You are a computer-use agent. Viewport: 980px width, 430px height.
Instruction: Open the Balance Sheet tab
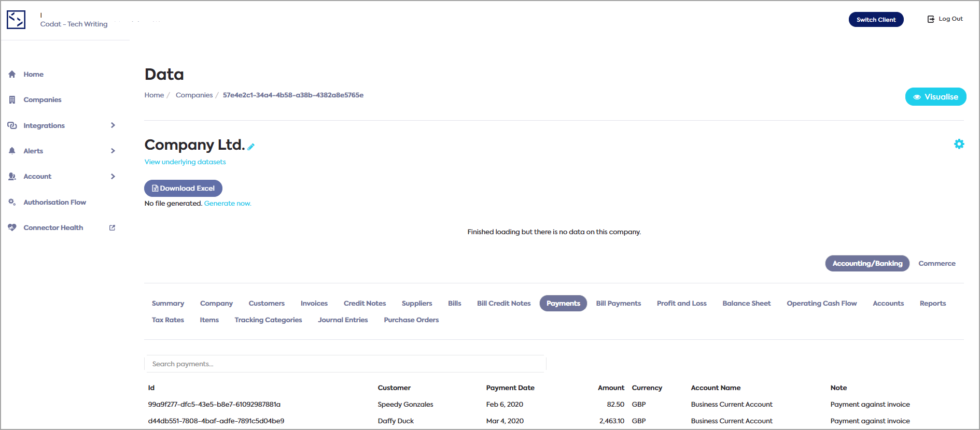pos(747,303)
